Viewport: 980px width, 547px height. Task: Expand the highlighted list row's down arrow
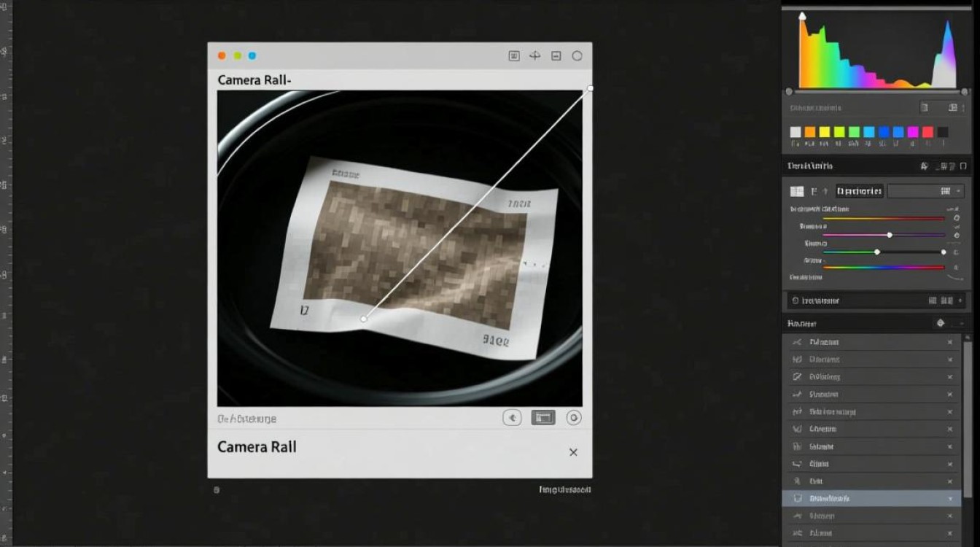pos(949,499)
